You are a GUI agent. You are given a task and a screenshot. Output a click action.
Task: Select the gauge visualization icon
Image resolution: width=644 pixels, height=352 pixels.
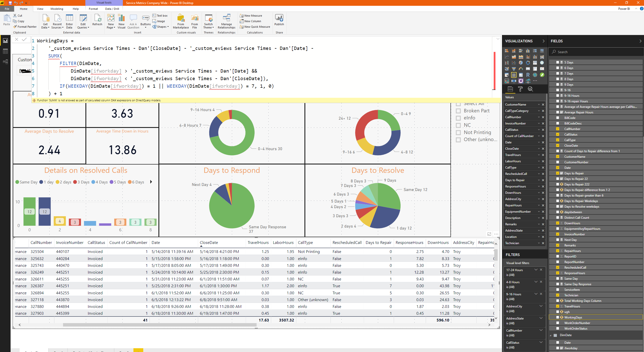tap(521, 69)
